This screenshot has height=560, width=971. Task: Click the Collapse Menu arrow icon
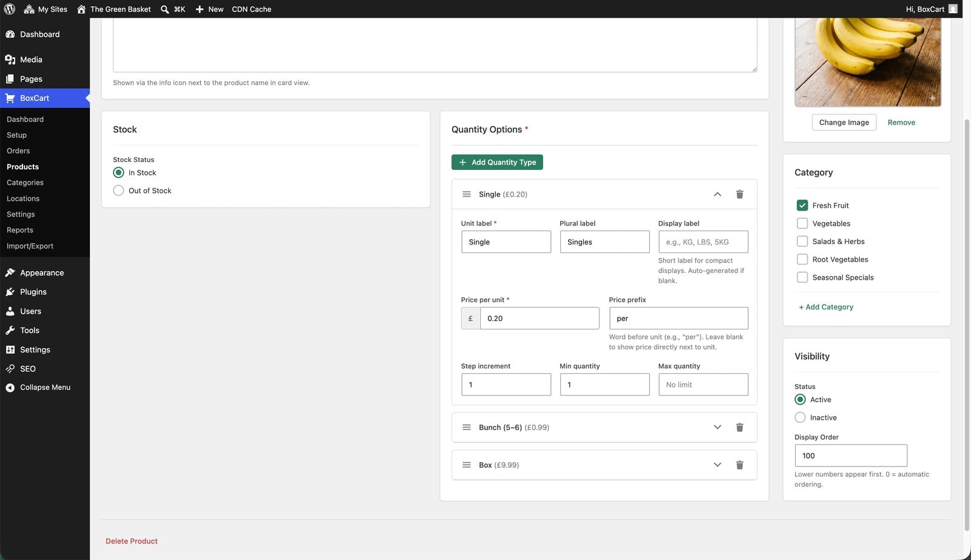click(10, 388)
